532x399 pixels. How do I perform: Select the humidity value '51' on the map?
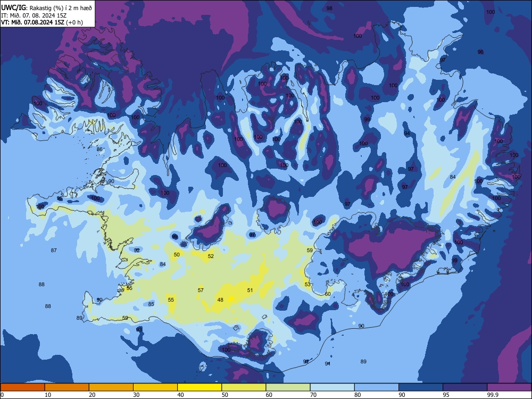click(250, 290)
